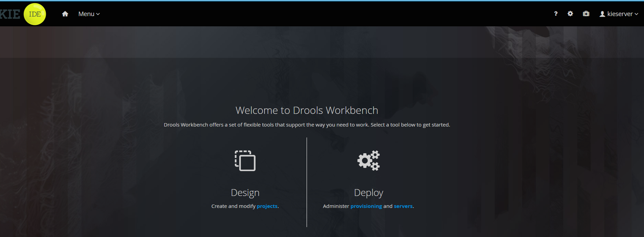644x237 pixels.
Task: Expand the kieserver user menu
Action: click(619, 14)
